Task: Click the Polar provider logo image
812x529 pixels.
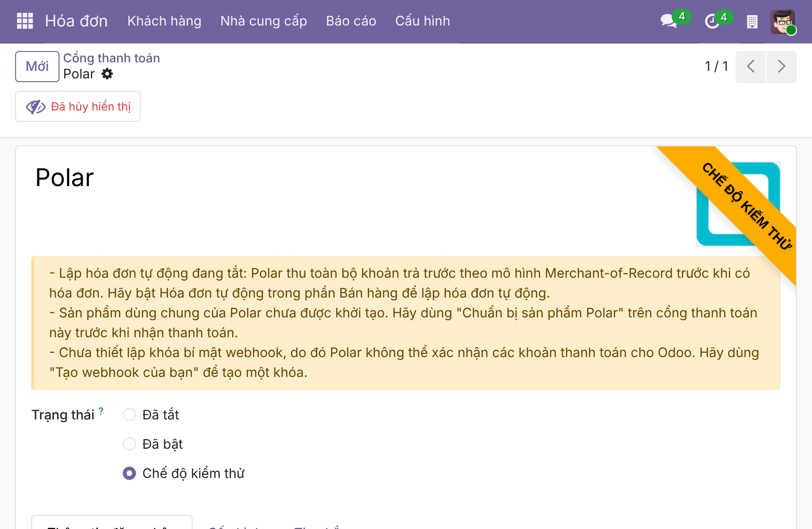Action: [x=738, y=204]
